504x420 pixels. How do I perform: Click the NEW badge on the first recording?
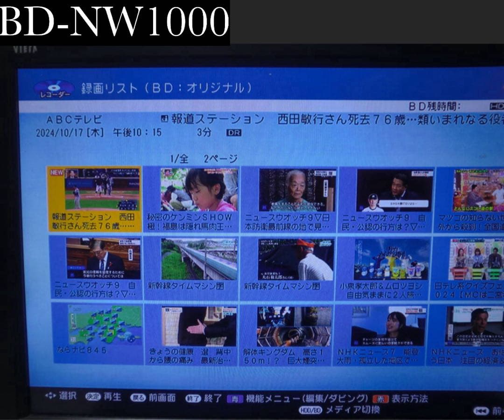click(57, 173)
